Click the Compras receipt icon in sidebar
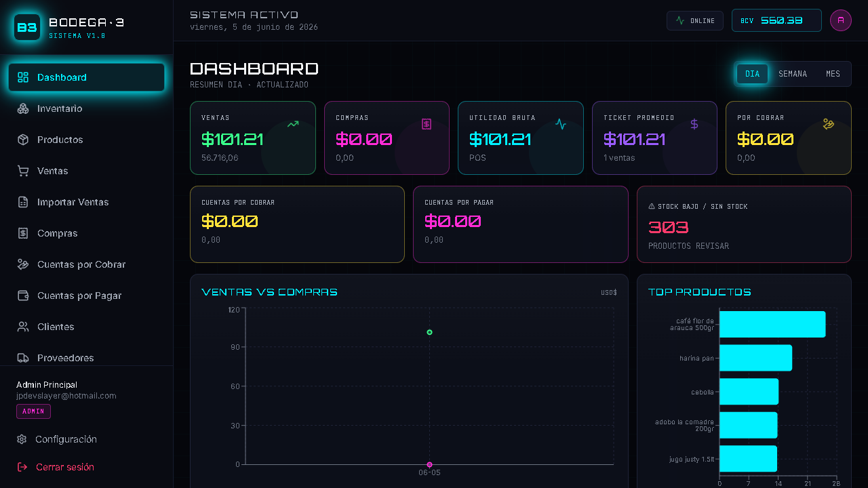The height and width of the screenshot is (488, 868). [23, 233]
